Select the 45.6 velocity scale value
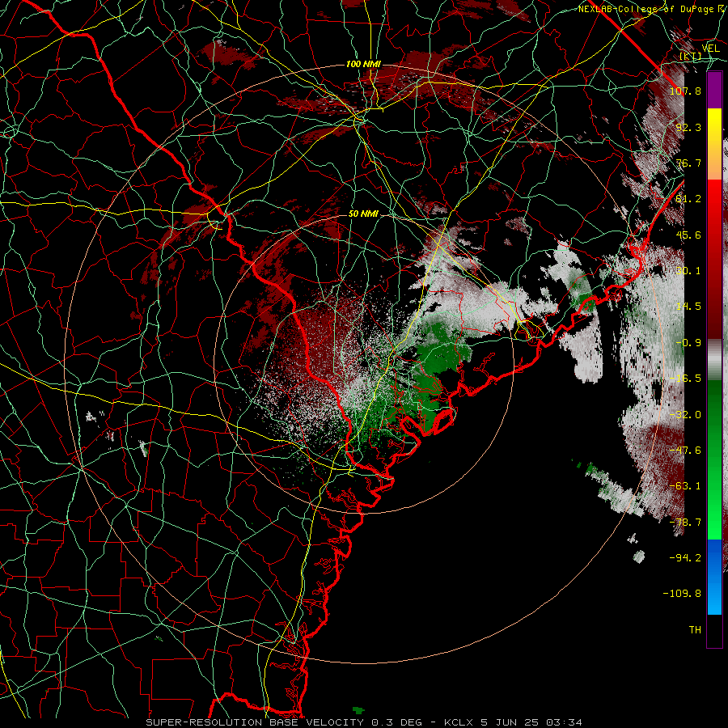 click(688, 235)
